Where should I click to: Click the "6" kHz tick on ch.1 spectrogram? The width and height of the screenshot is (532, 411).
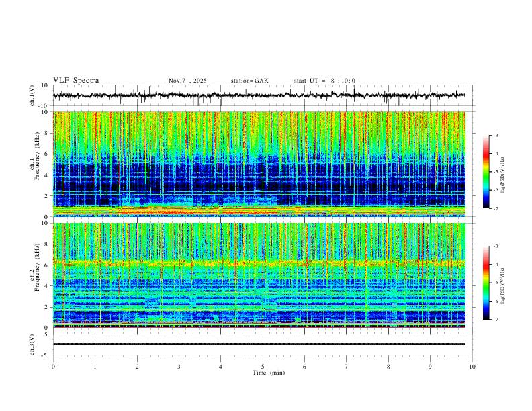click(47, 154)
